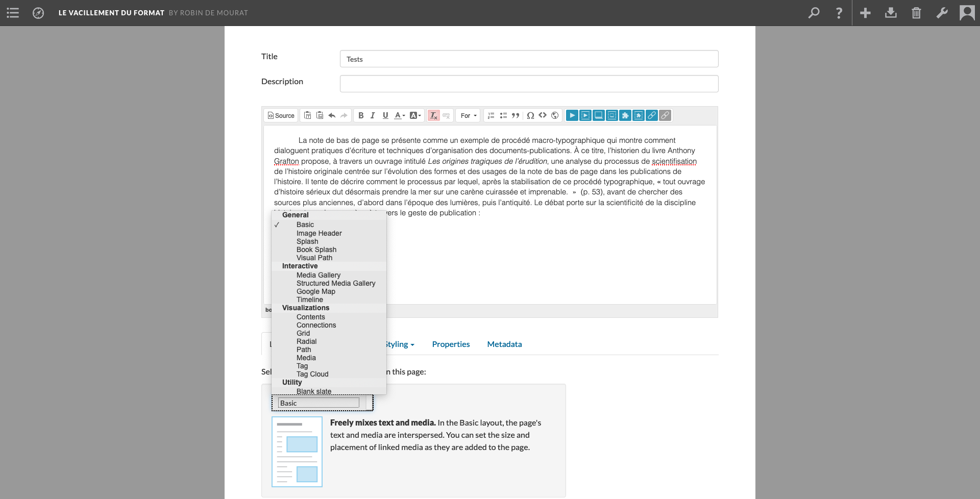Select Timeline in the layout list
The image size is (980, 499).
coord(309,300)
